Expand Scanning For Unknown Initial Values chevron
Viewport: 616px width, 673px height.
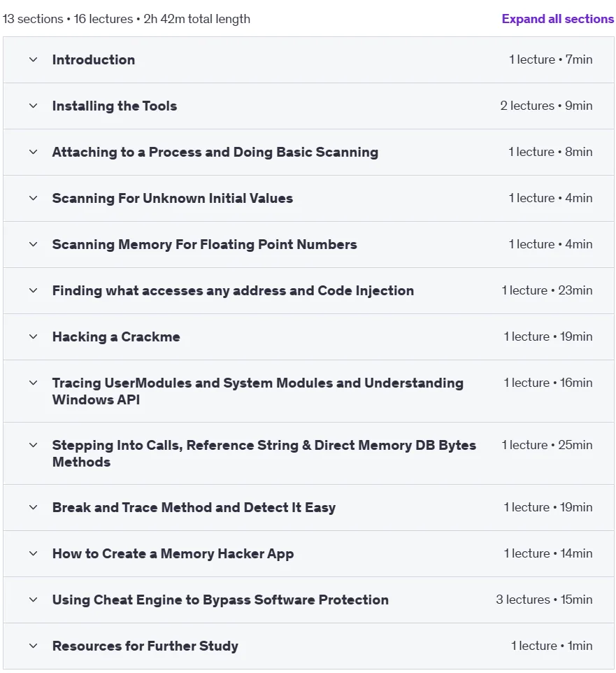(33, 198)
